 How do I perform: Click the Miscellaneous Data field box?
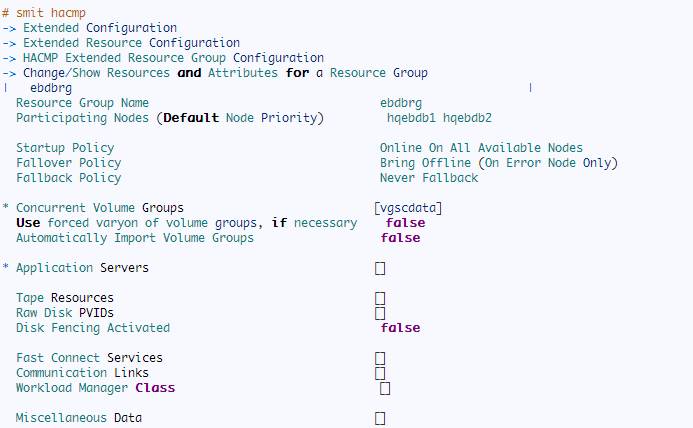tap(380, 418)
